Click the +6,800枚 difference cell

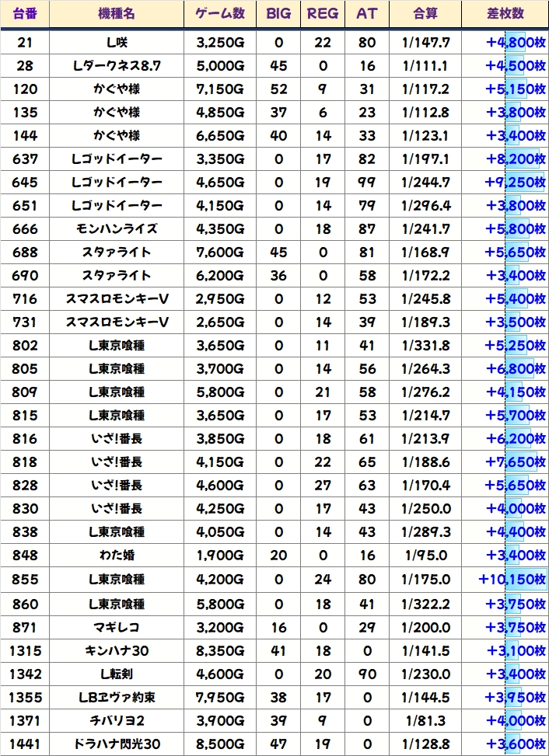pyautogui.click(x=505, y=368)
